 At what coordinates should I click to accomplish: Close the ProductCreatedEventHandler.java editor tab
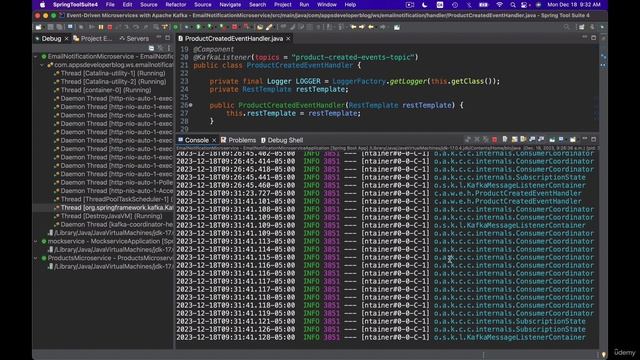coord(288,38)
